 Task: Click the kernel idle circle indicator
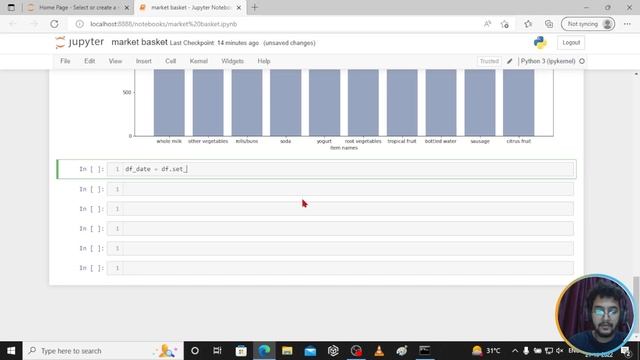[582, 61]
